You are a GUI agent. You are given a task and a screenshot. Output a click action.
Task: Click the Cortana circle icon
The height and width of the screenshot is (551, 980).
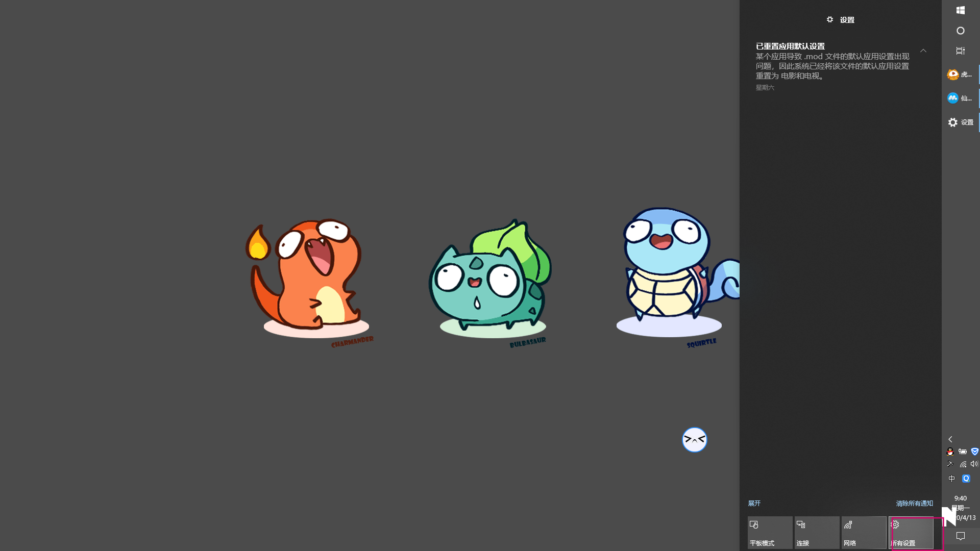(x=960, y=31)
